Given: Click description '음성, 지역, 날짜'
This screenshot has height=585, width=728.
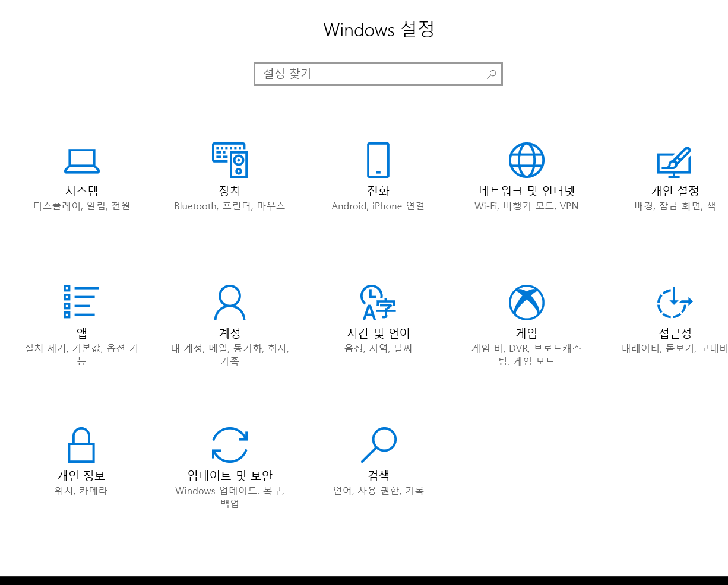Looking at the screenshot, I should click(378, 348).
